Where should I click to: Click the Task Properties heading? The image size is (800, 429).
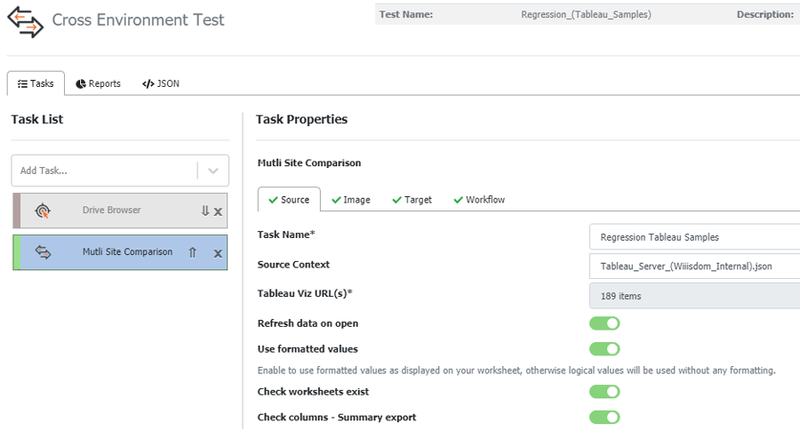(x=302, y=119)
